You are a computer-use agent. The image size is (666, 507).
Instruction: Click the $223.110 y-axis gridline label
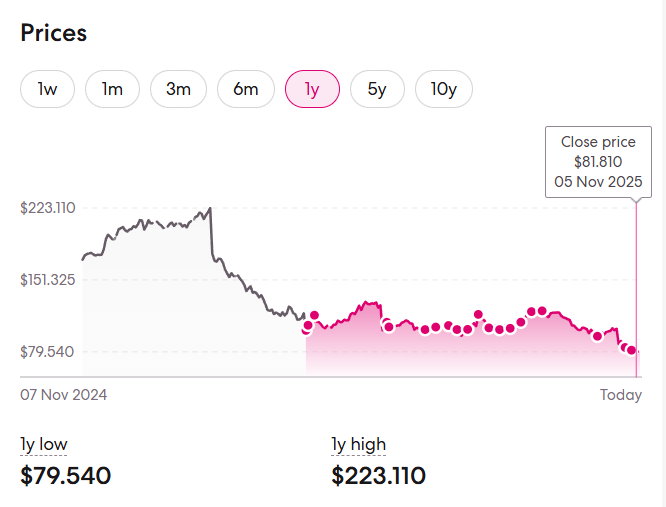tap(48, 208)
